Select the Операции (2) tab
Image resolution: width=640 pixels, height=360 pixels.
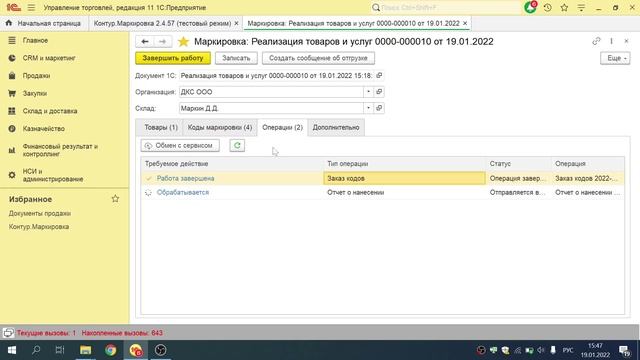pyautogui.click(x=282, y=127)
